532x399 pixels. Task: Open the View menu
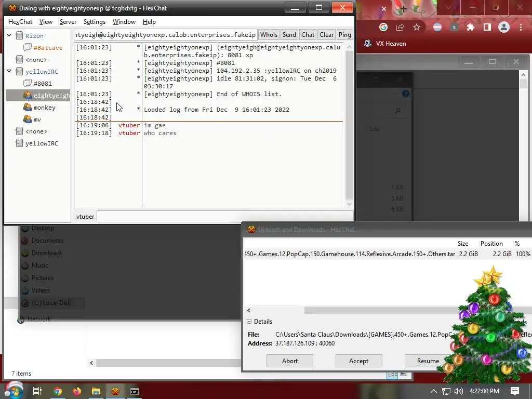click(x=46, y=22)
